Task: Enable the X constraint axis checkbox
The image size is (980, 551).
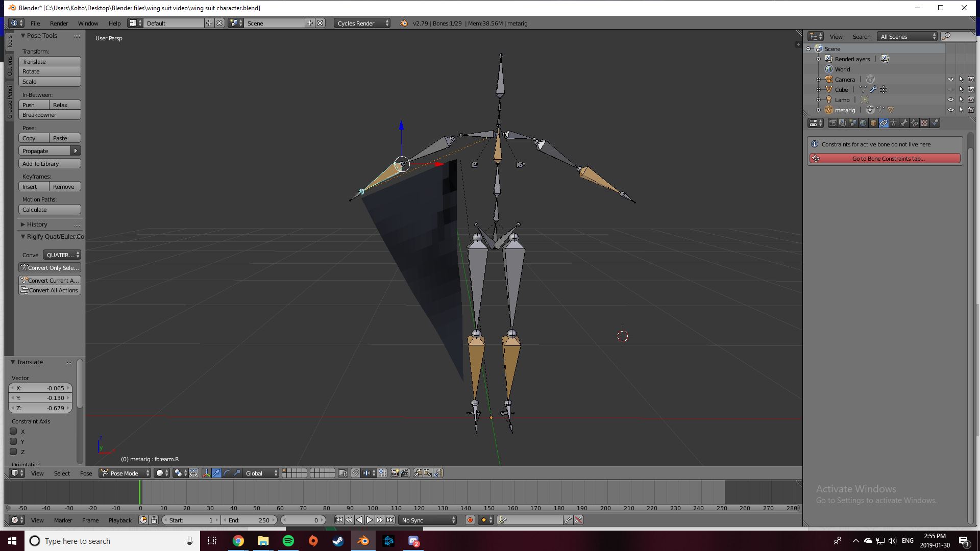Action: point(13,431)
